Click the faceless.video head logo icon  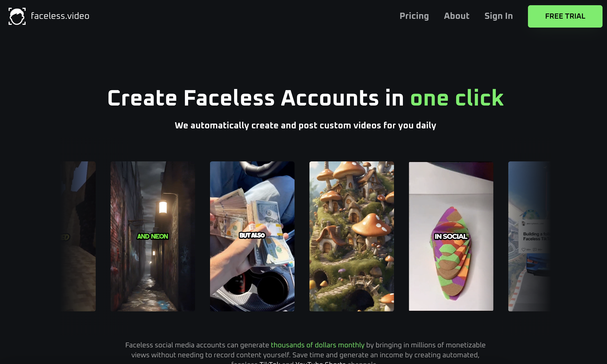(x=17, y=16)
